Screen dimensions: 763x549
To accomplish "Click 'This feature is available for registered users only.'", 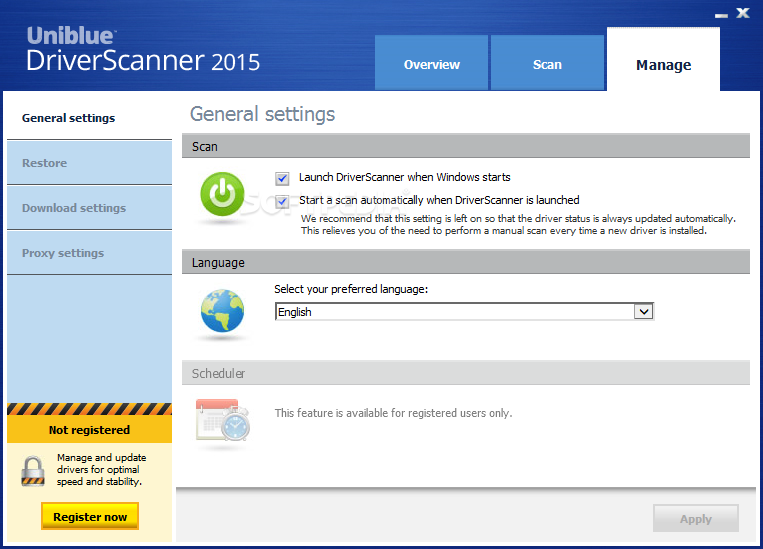I will pos(393,413).
